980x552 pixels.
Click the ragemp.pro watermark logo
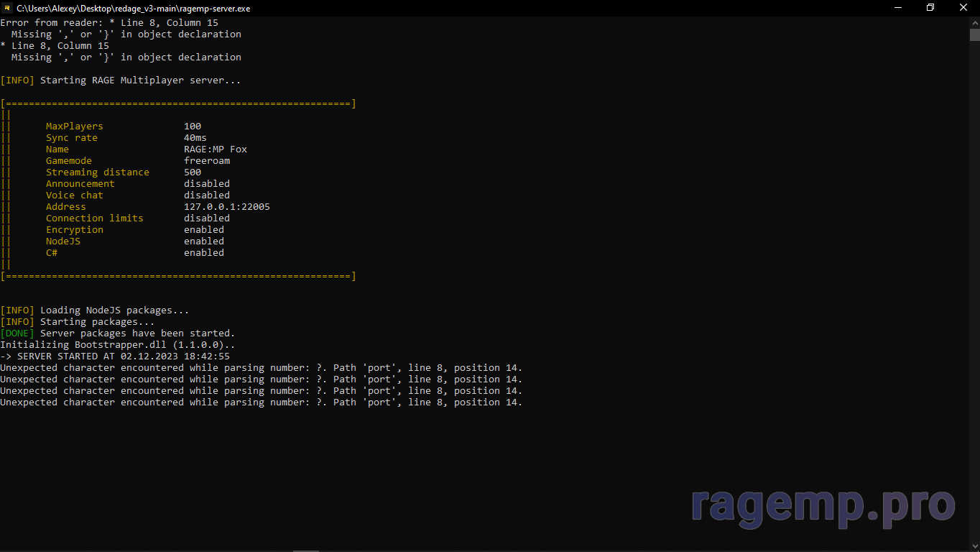click(x=822, y=507)
